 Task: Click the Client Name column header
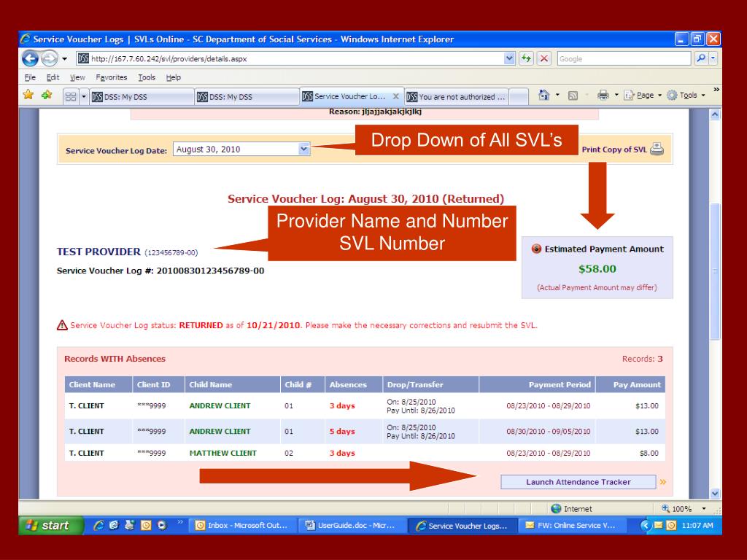pyautogui.click(x=98, y=384)
